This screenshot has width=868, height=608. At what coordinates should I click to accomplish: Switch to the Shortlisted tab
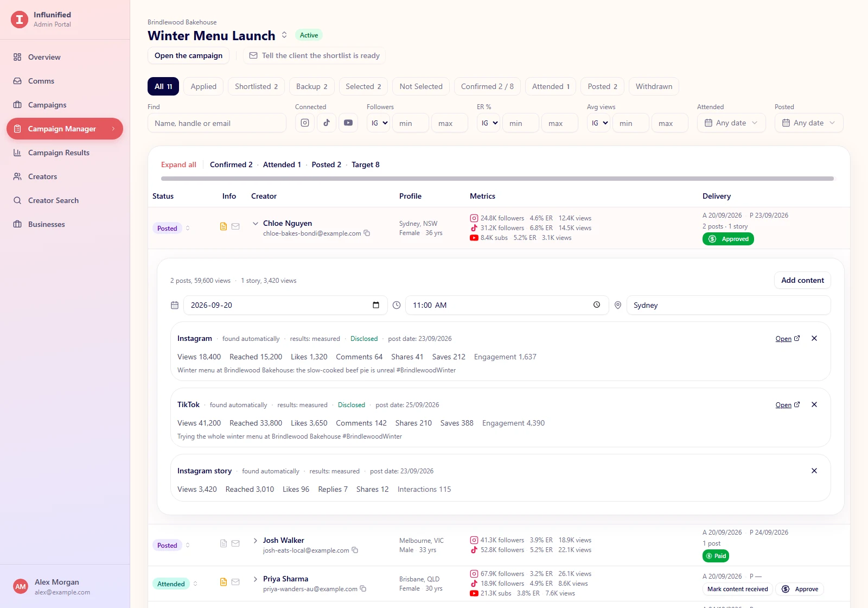257,86
